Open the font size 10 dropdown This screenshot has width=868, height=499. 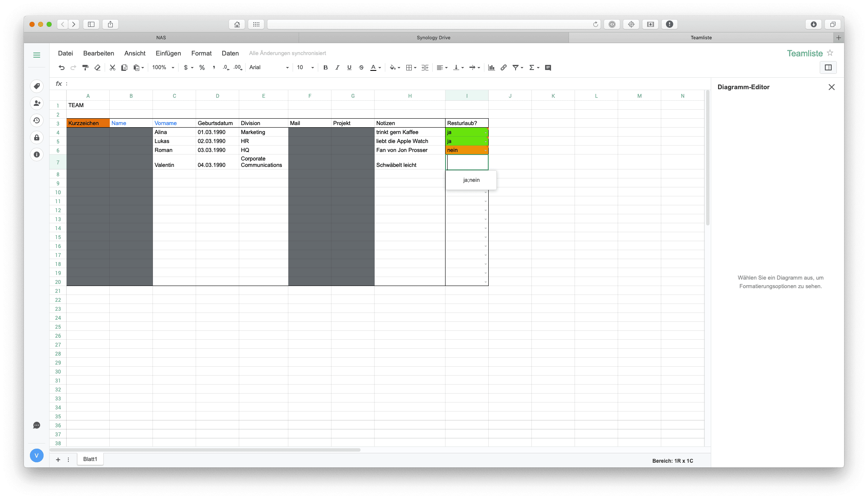pyautogui.click(x=305, y=67)
